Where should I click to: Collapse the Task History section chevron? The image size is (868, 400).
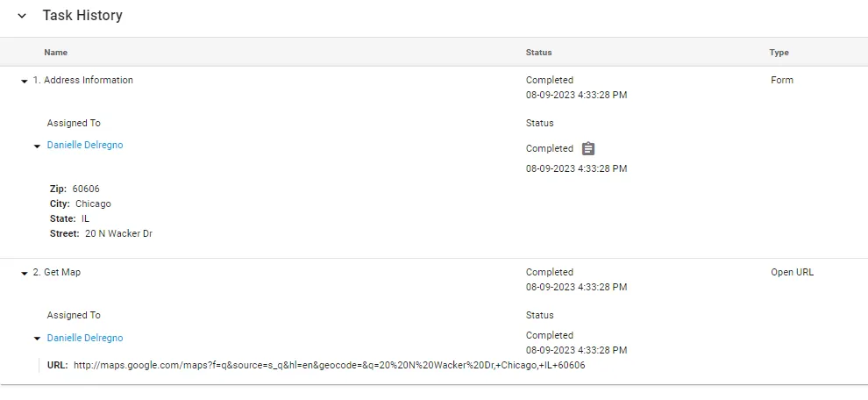click(x=22, y=16)
